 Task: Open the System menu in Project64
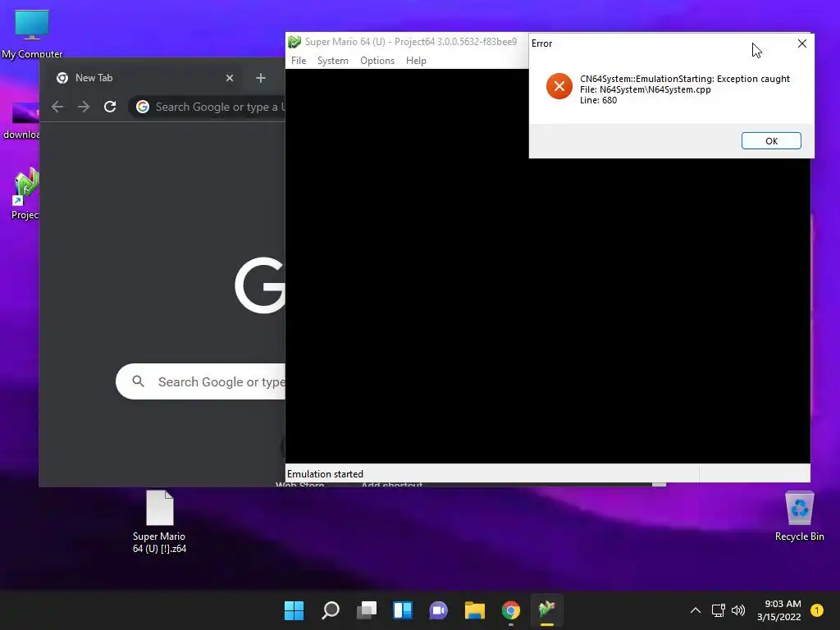tap(333, 61)
